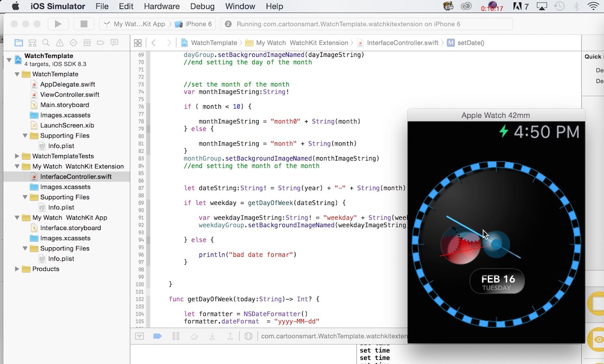The image size is (604, 364).
Task: Click the AirPlay display menu bar icon
Action: [x=542, y=6]
